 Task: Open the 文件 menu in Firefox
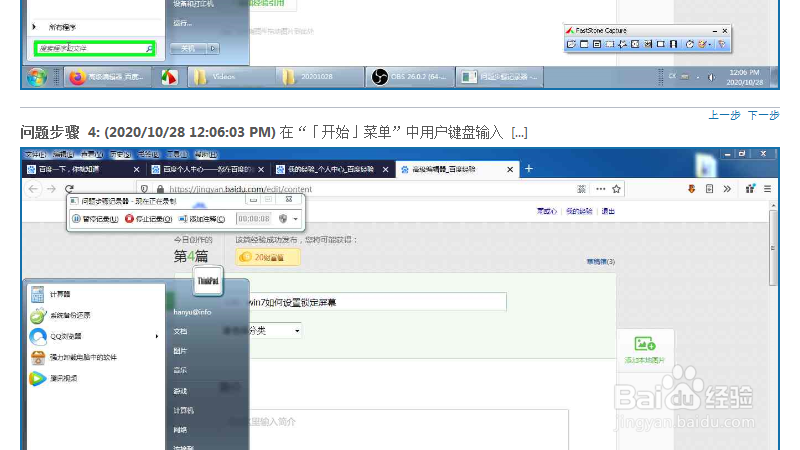point(35,154)
